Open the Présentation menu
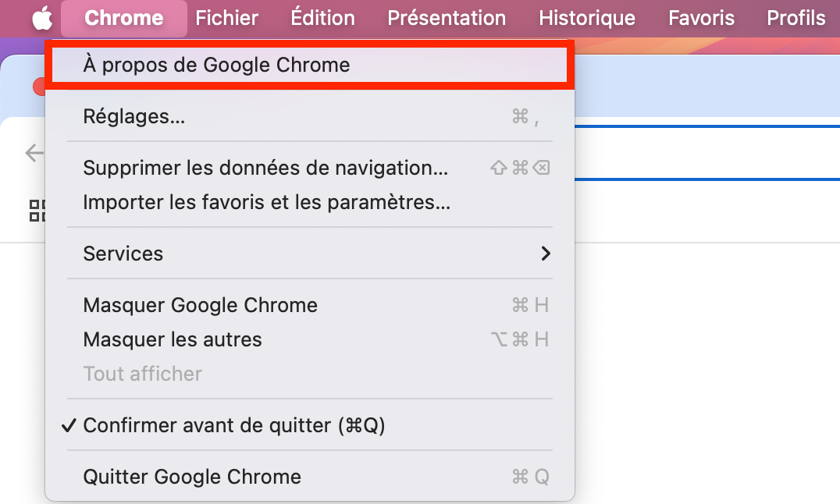840x504 pixels. pyautogui.click(x=447, y=18)
